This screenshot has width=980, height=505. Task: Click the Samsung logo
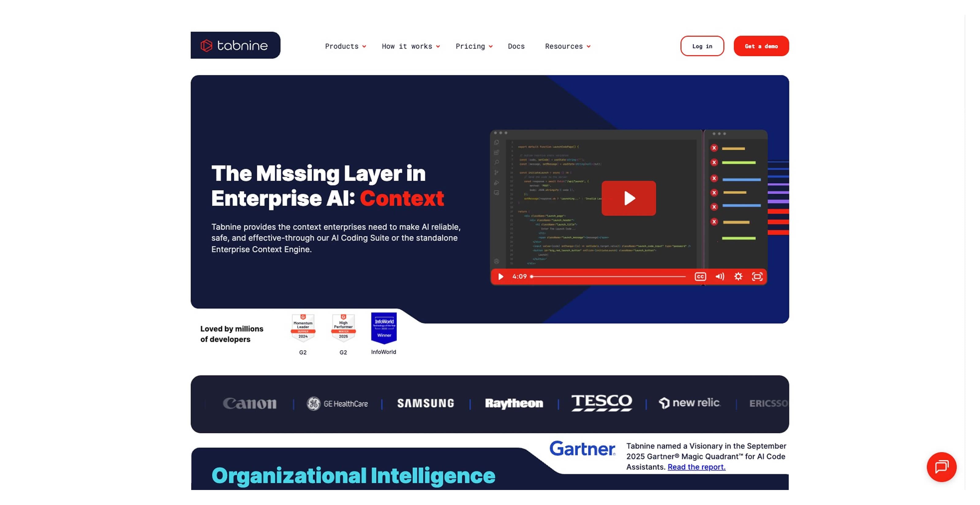tap(426, 403)
